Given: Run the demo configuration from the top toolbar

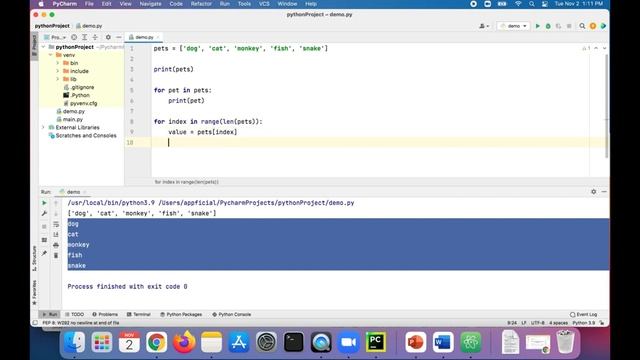Looking at the screenshot, I should click(x=538, y=26).
